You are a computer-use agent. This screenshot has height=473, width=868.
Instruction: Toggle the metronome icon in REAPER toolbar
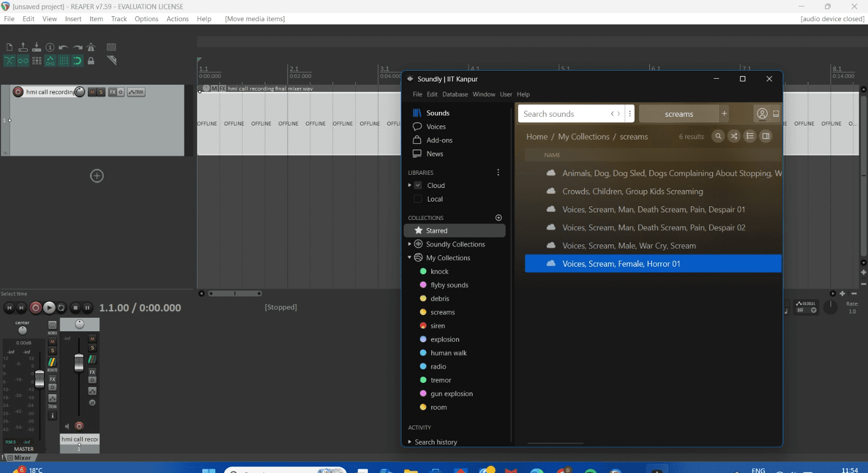point(91,47)
